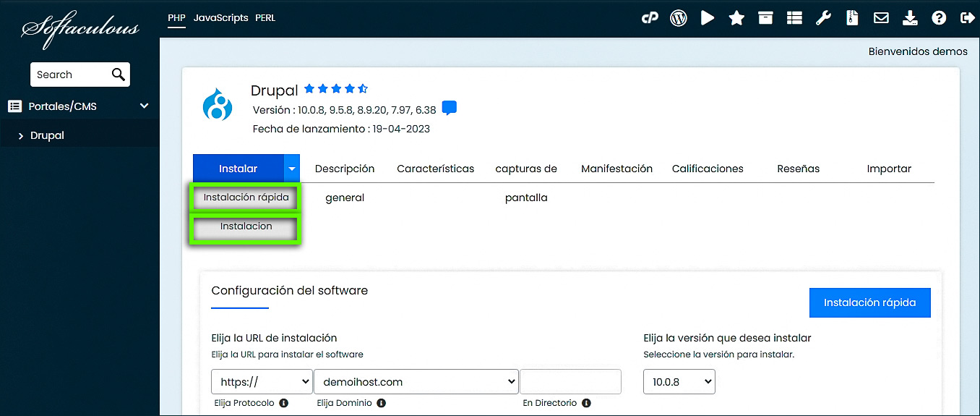This screenshot has height=416, width=980.
Task: Open the Instalar button dropdown arrow
Action: tap(291, 169)
